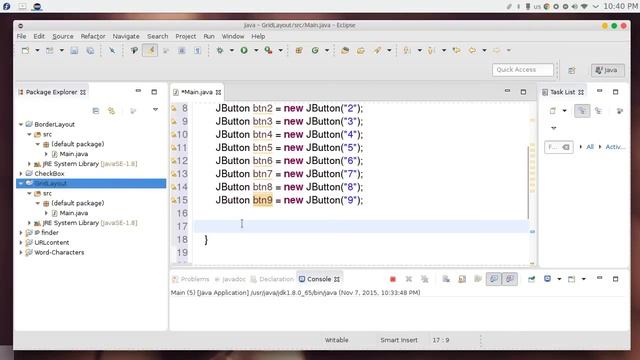The image size is (640, 360).
Task: Click the Previous Annotation icon
Action: (x=431, y=50)
